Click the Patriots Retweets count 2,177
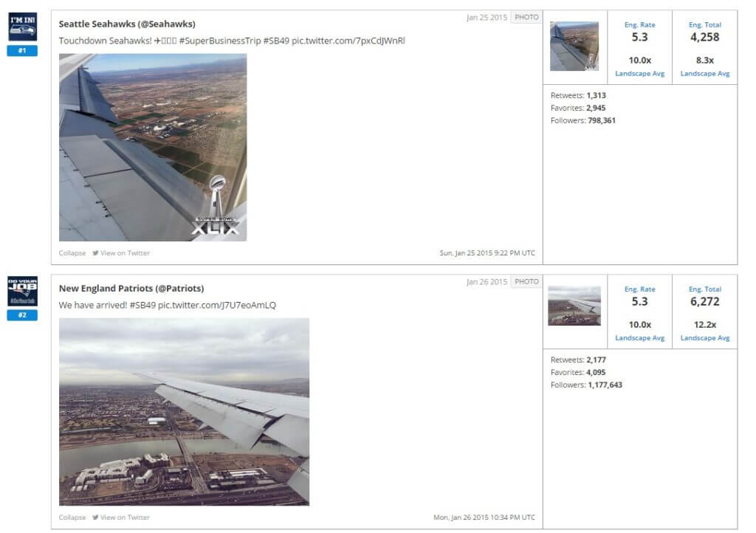The image size is (756, 533). (597, 360)
